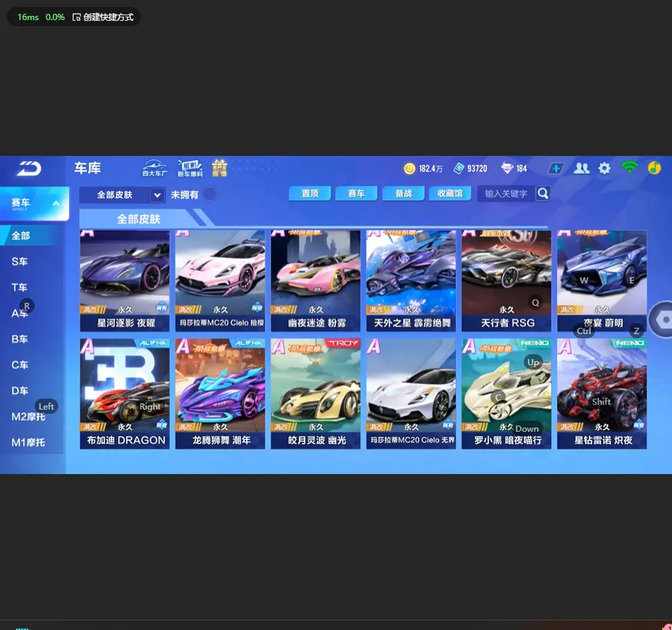Click the hexagon side-panel handle icon

pos(662,320)
